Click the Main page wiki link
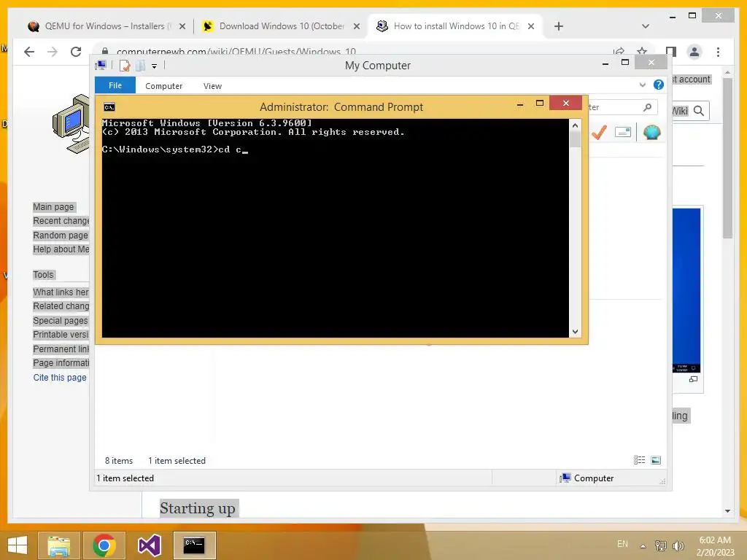Screen dimensions: 747x560 53,206
